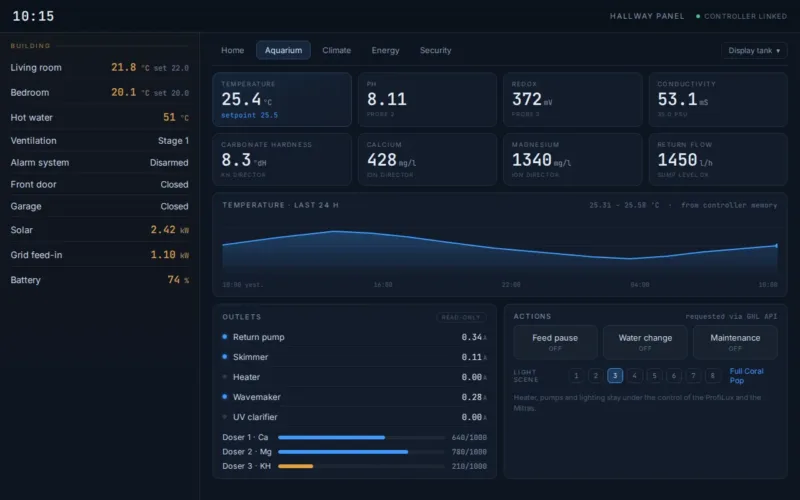The width and height of the screenshot is (800, 500).
Task: Click the Wavemaker status dot
Action: [224, 396]
